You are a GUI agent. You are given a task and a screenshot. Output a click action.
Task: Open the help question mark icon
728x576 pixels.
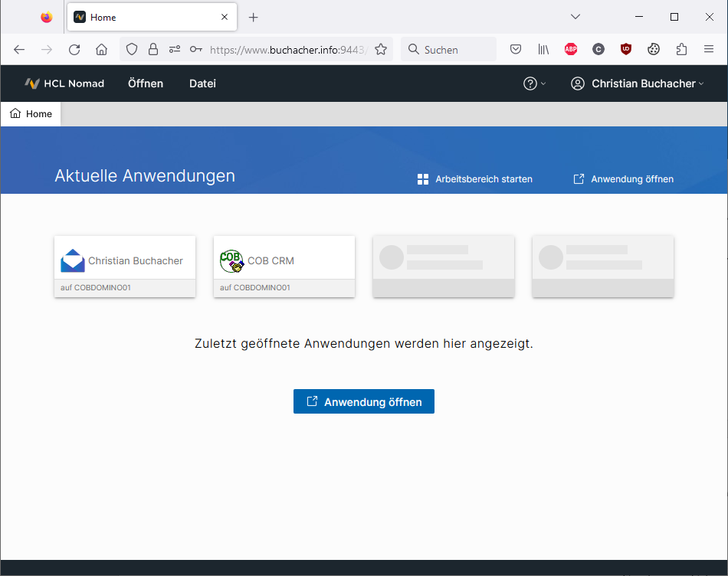point(530,83)
